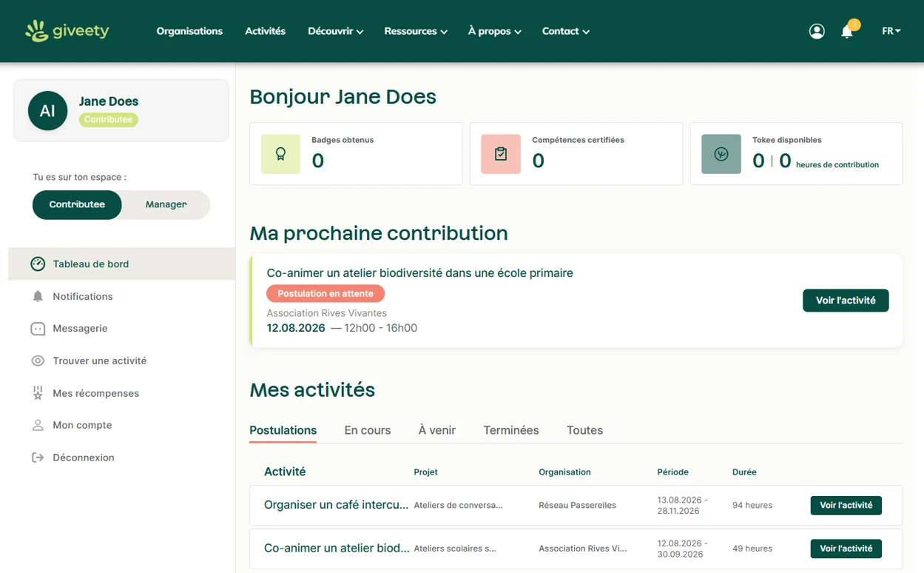The image size is (924, 573).
Task: Click the Ateliers de conversa... project cell
Action: tap(459, 506)
